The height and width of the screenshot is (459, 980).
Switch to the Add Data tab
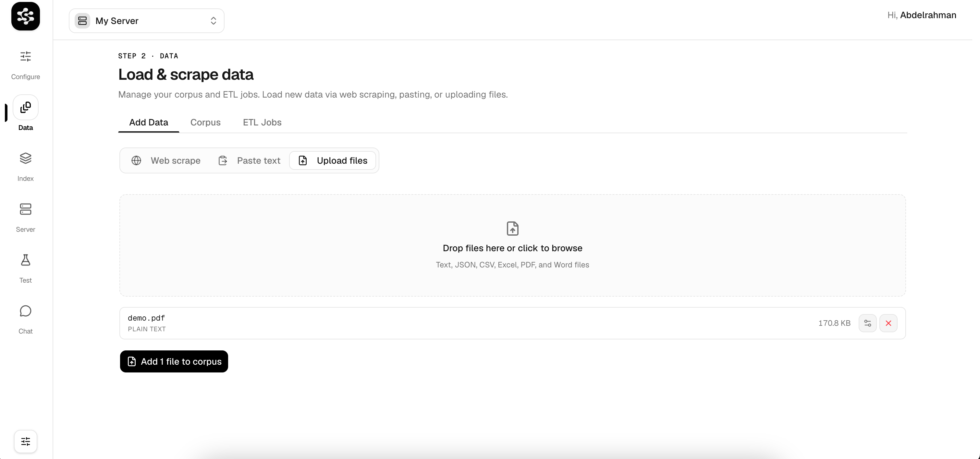(x=149, y=122)
